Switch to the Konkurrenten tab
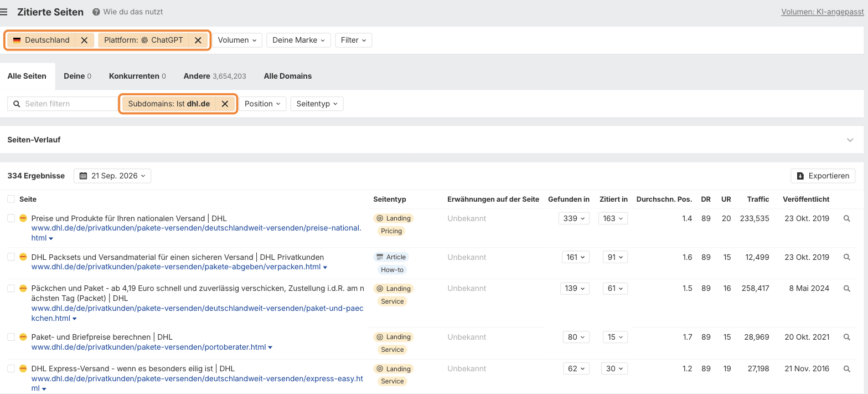868x394 pixels. pos(137,76)
